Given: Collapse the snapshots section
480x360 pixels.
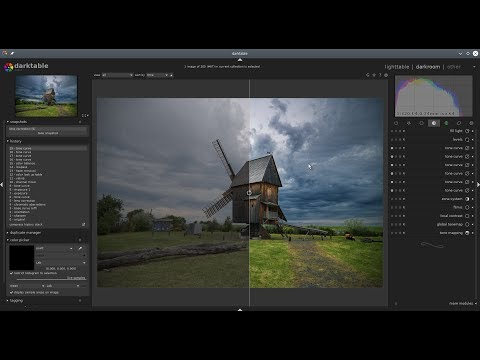Looking at the screenshot, I should 8,122.
